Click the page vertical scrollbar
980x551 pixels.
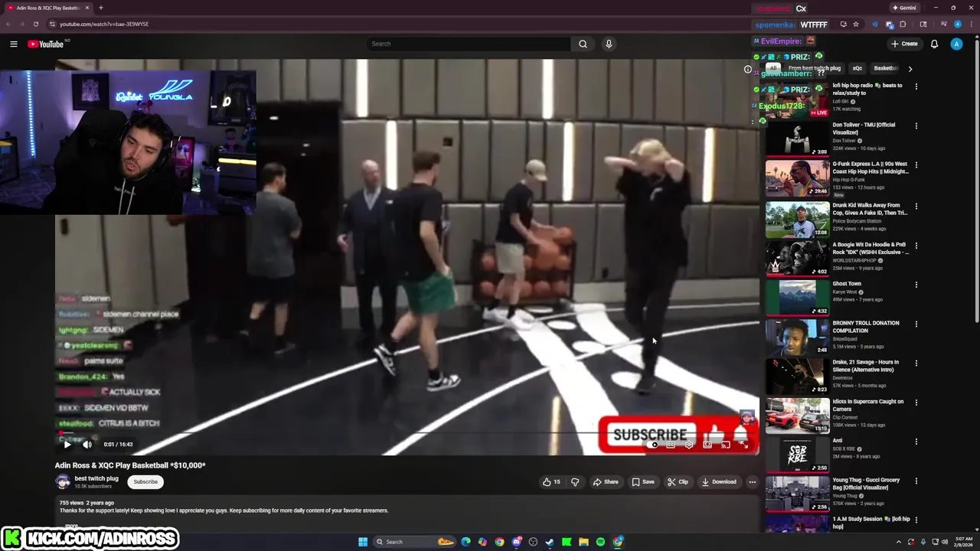click(976, 180)
